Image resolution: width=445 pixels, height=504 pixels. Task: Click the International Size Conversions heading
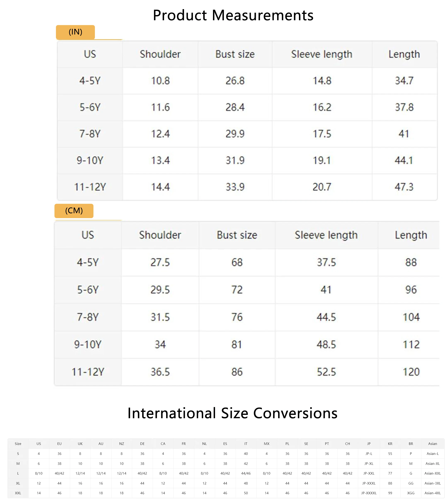(232, 413)
